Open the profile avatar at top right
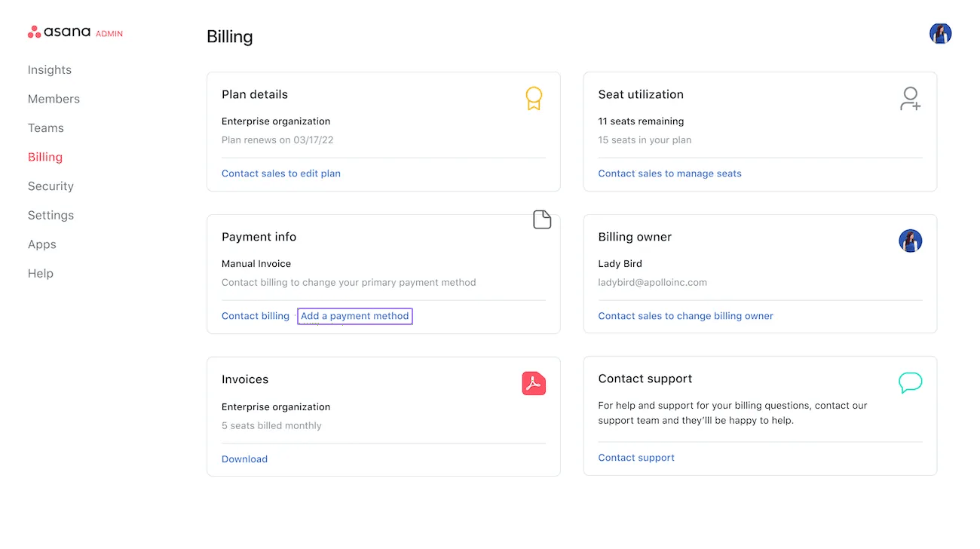Image resolution: width=980 pixels, height=549 pixels. 940,33
